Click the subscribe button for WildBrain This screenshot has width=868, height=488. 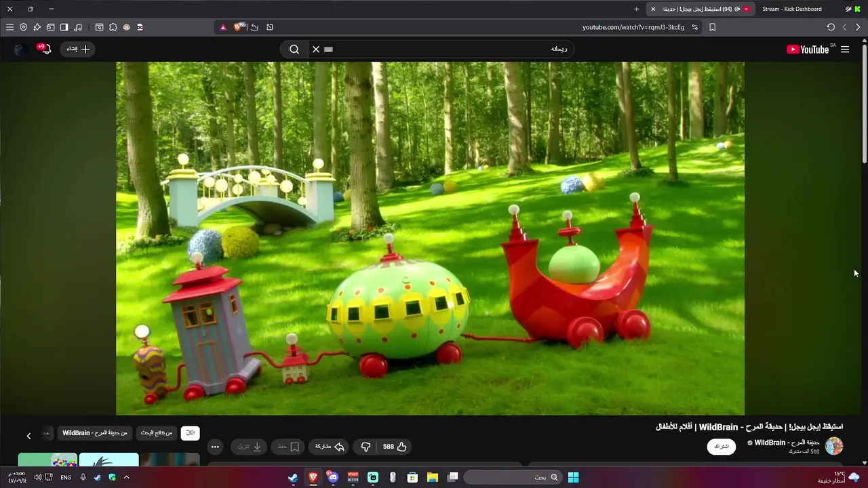click(722, 447)
